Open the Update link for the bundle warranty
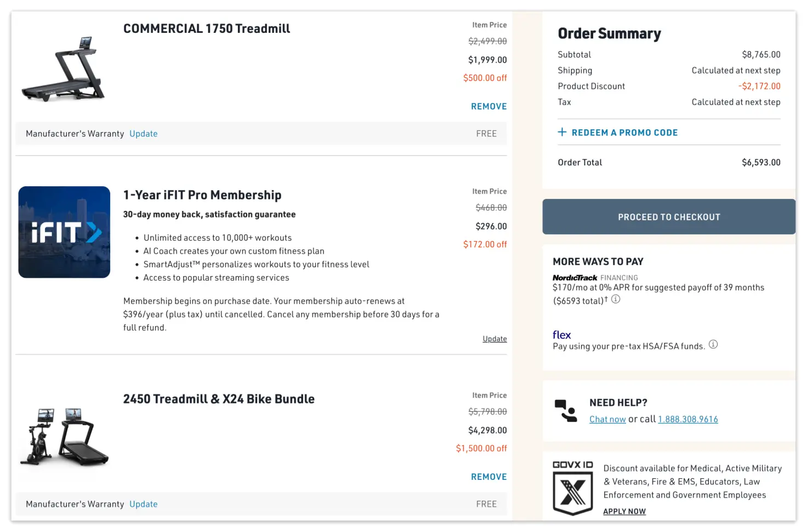Screen dimensions: 807x532 (143, 504)
